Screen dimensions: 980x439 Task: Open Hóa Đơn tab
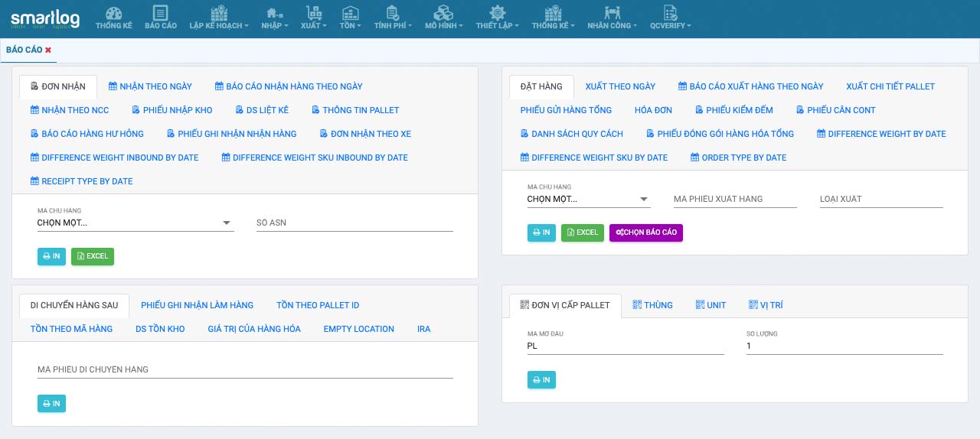tap(653, 110)
